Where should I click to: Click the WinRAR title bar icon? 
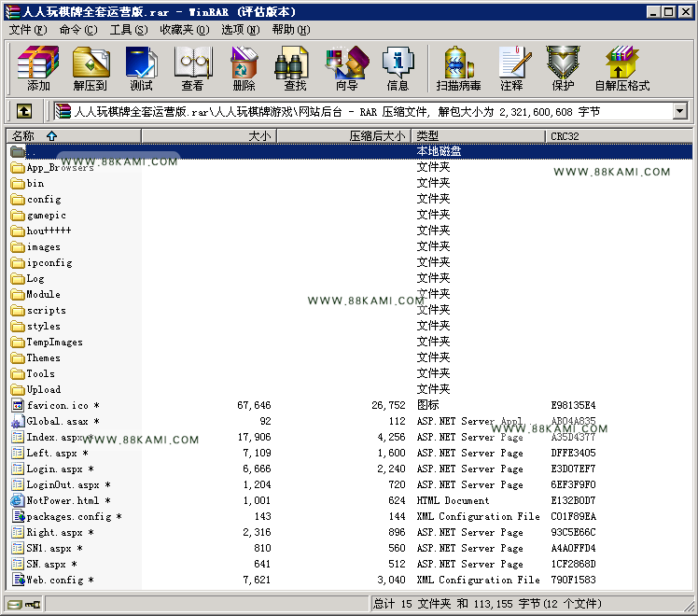(12, 11)
